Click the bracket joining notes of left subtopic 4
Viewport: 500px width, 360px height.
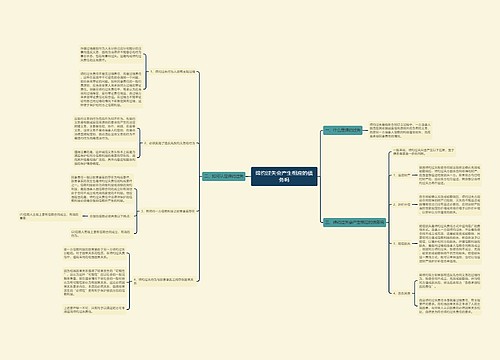point(128,281)
